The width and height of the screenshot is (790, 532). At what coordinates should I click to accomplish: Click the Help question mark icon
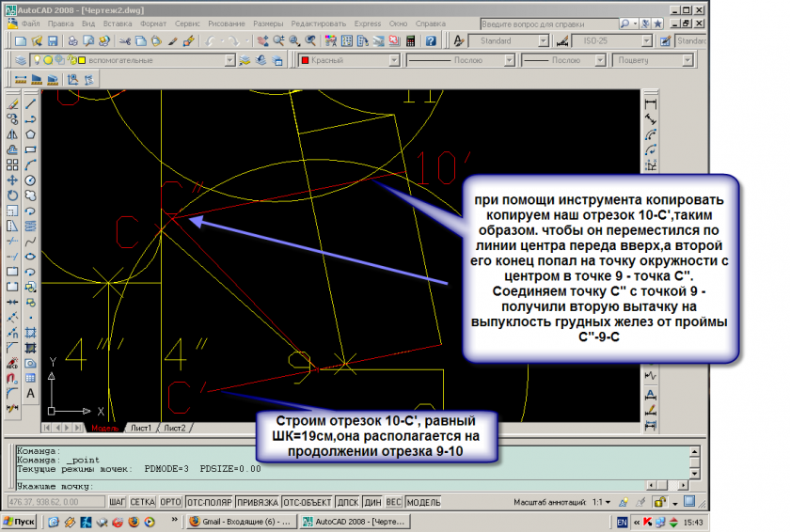[431, 41]
